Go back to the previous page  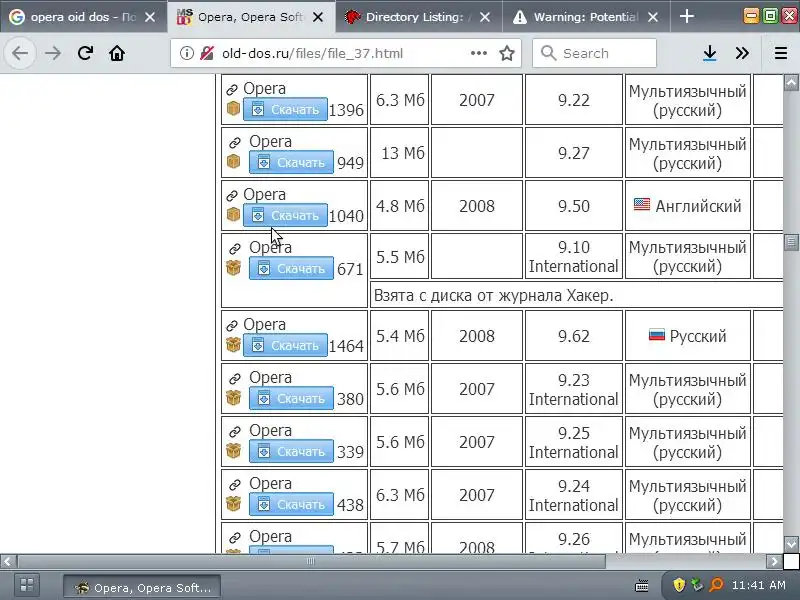click(20, 53)
